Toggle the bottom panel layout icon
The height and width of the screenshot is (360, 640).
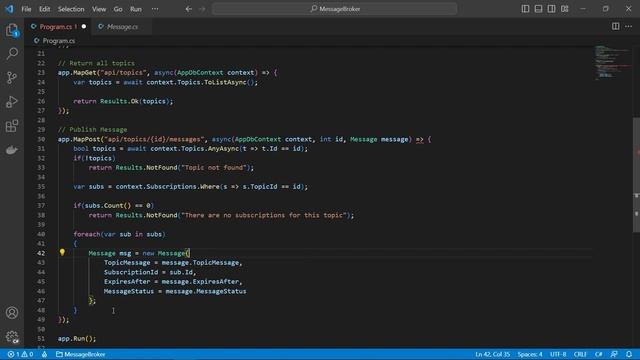[x=538, y=9]
